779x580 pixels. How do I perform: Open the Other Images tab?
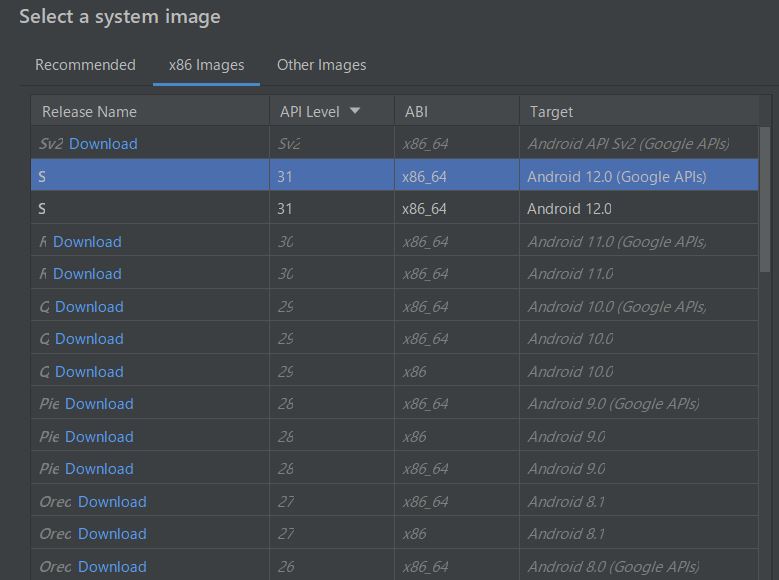pyautogui.click(x=321, y=65)
